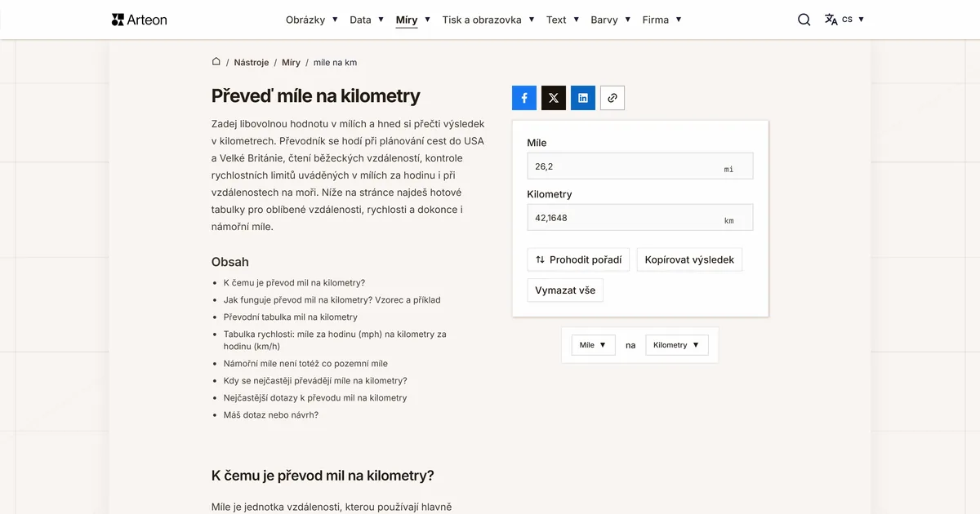Open the Arteon logo homepage

[139, 20]
